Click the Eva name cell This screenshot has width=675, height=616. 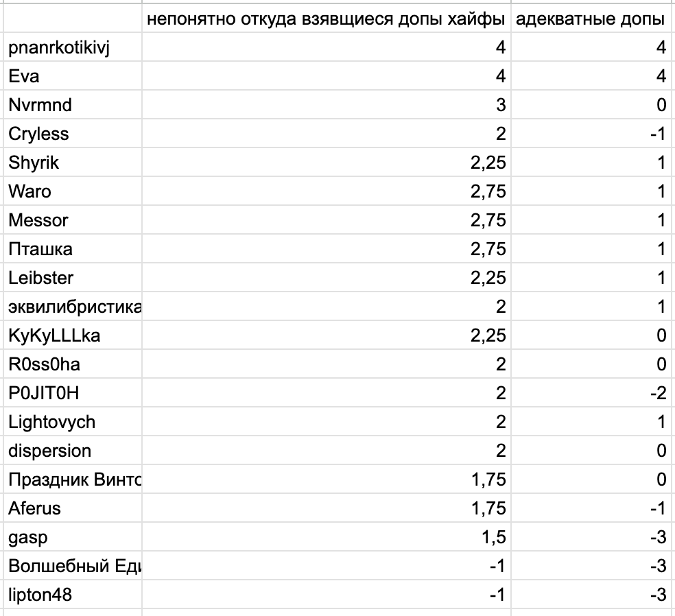click(72, 75)
